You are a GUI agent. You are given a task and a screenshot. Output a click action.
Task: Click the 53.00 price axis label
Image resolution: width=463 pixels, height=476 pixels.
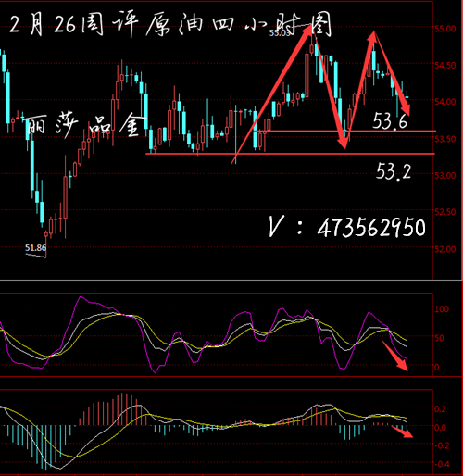(x=445, y=175)
